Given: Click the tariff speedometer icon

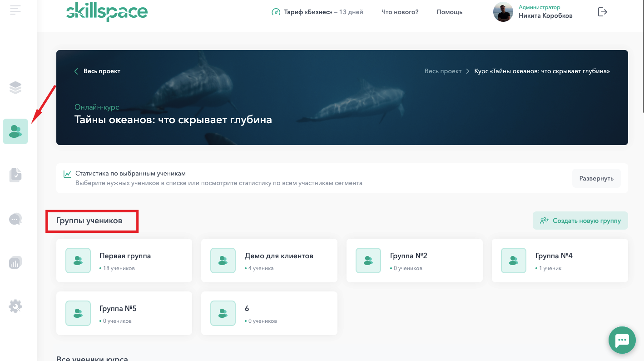Looking at the screenshot, I should [x=276, y=12].
